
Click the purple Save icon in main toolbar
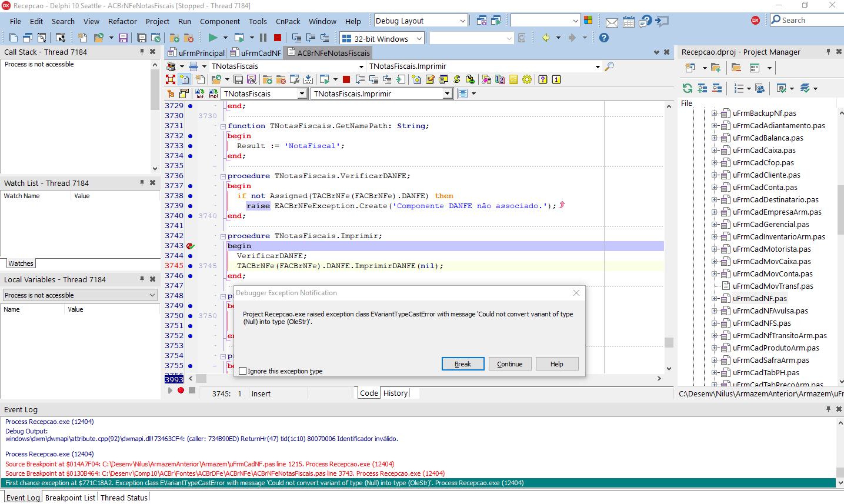123,38
